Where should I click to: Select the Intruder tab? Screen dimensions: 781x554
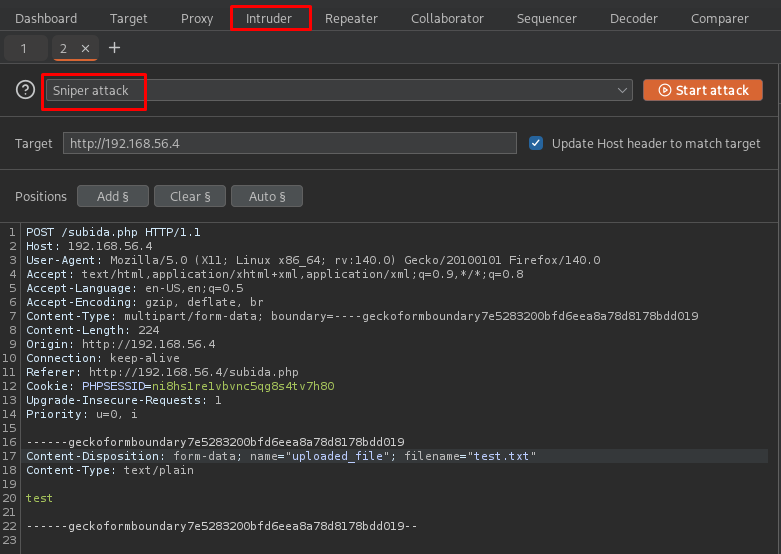click(269, 18)
